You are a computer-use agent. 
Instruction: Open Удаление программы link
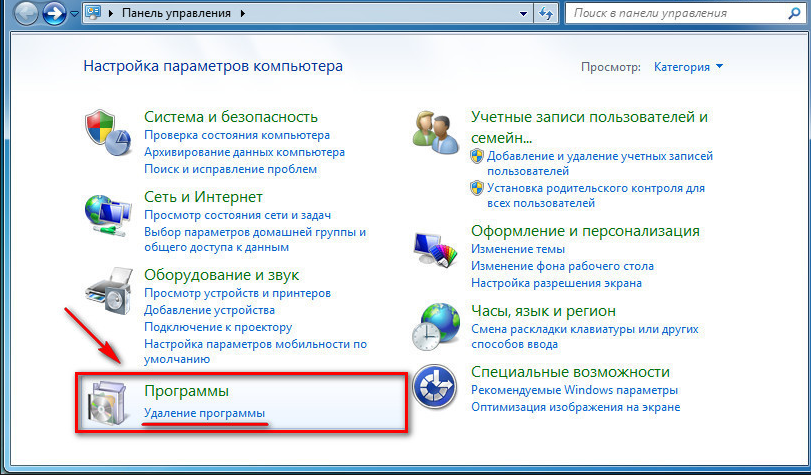click(x=204, y=413)
